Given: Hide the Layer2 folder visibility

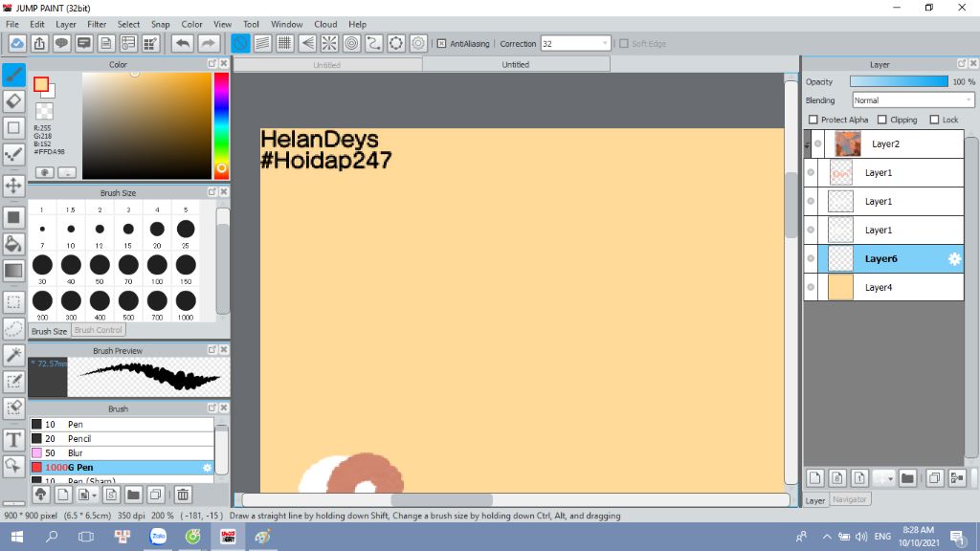Looking at the screenshot, I should click(x=817, y=143).
